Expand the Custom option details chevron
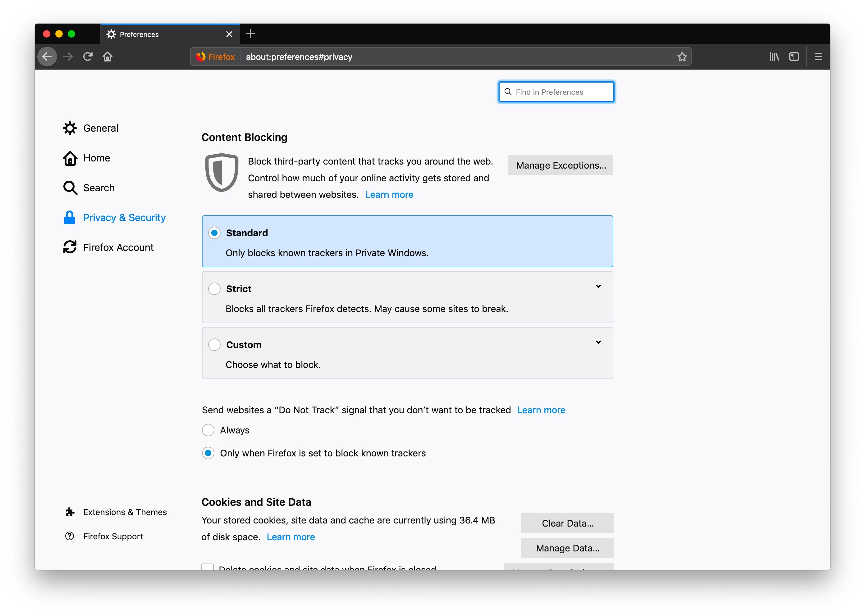 pyautogui.click(x=598, y=342)
